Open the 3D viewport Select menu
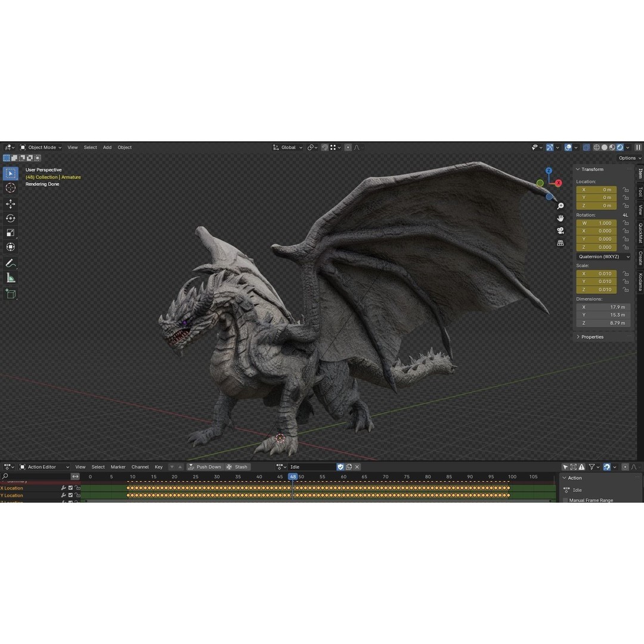 pos(91,147)
